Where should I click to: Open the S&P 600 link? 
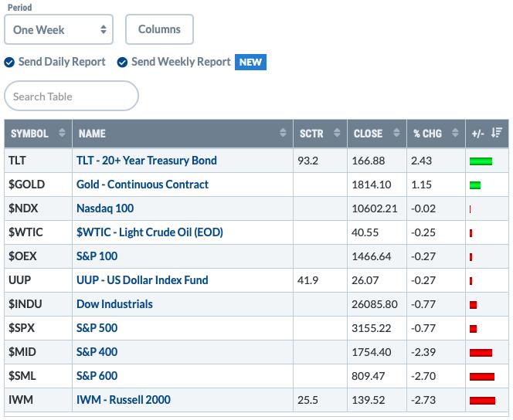coord(97,375)
